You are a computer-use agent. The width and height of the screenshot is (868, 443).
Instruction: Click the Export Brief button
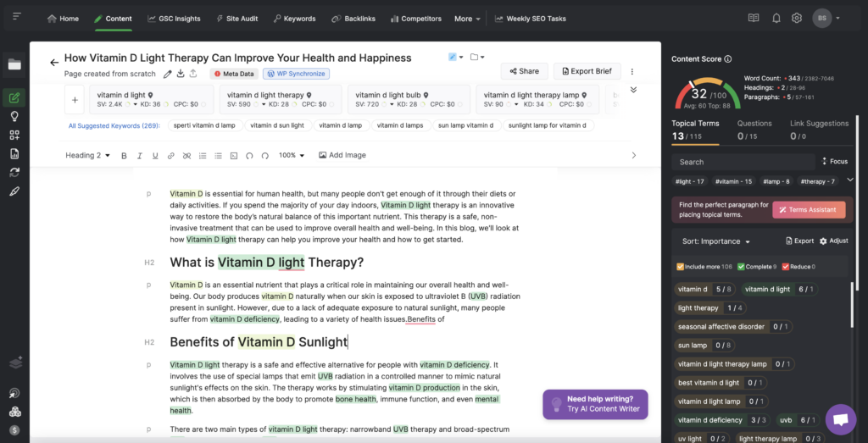587,71
